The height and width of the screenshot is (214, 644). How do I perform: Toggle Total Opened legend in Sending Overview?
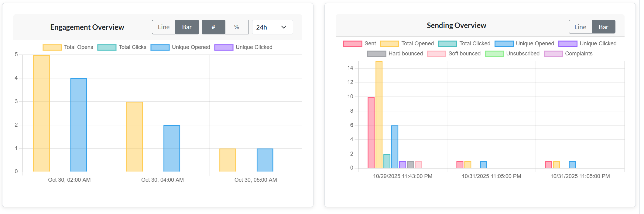click(407, 44)
